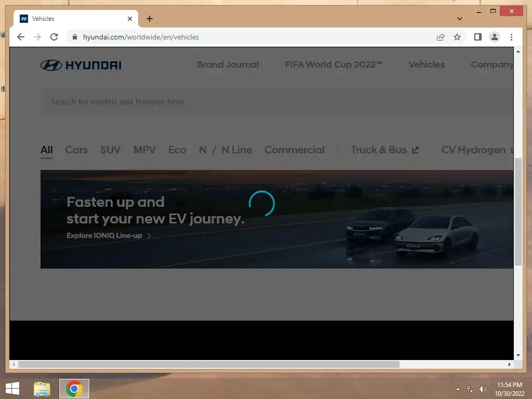Screen dimensions: 532x399
Task: Close the Vehicles tab
Action: (129, 19)
